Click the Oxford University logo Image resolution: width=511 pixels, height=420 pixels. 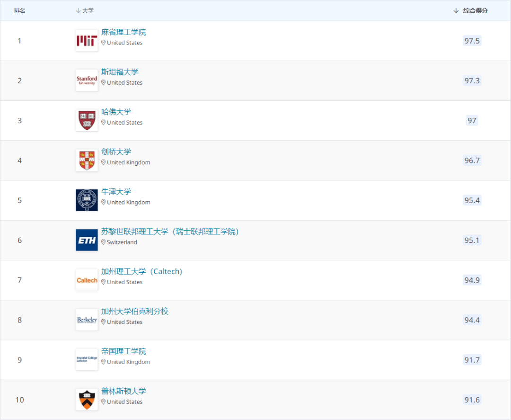(x=87, y=200)
